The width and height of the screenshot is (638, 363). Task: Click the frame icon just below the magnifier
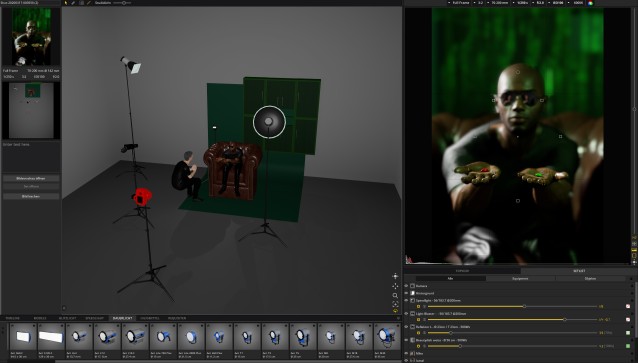click(395, 304)
